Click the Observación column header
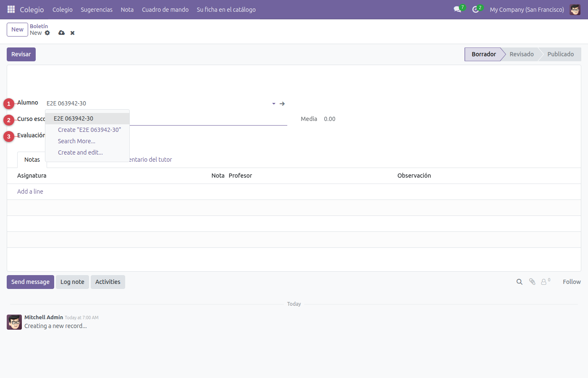The image size is (588, 378). tap(414, 176)
